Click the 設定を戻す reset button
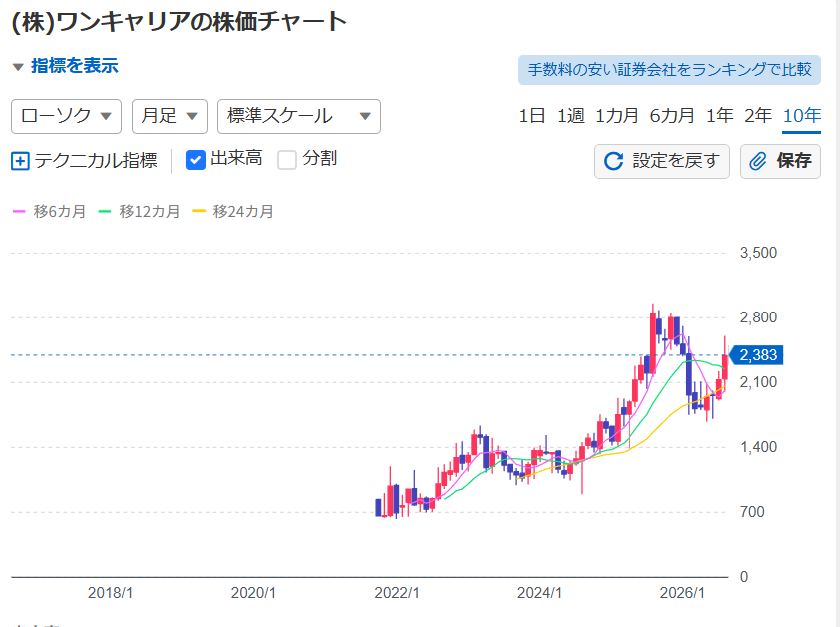The height and width of the screenshot is (627, 840). [661, 161]
